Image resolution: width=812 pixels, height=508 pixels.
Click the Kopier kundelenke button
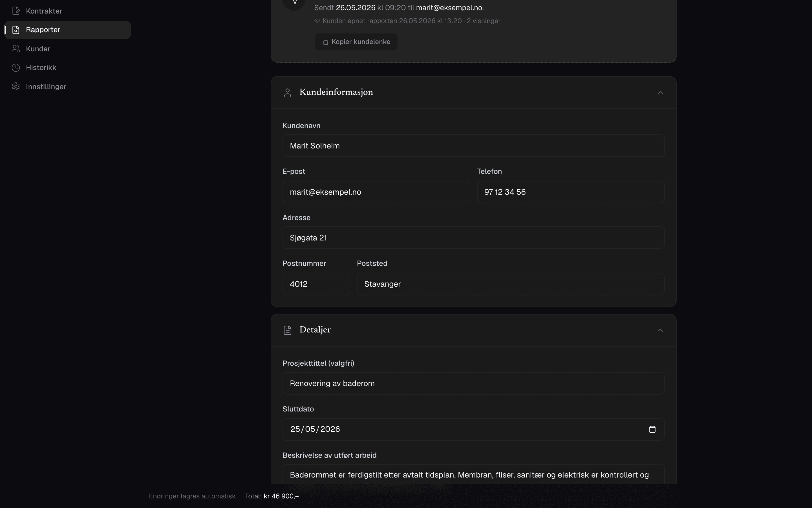coord(356,42)
